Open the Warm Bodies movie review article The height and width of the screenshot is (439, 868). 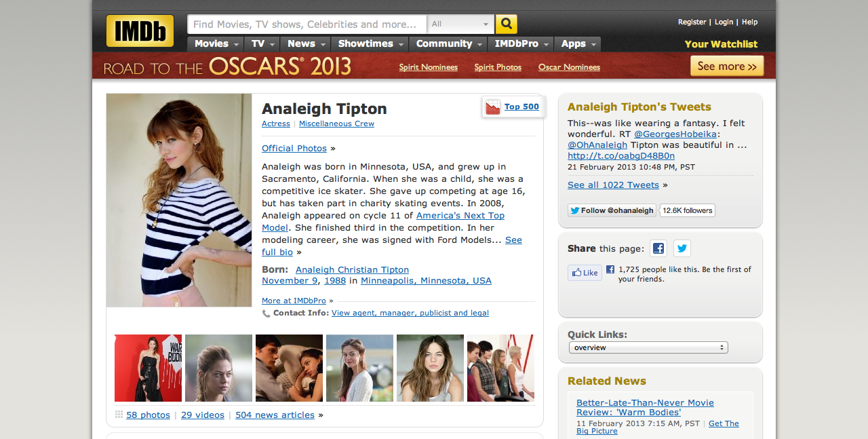click(x=645, y=408)
